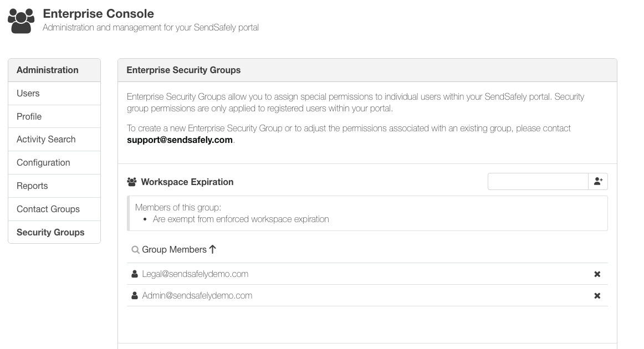Click the Enterprise Console people icon
This screenshot has height=349, width=644.
(21, 21)
